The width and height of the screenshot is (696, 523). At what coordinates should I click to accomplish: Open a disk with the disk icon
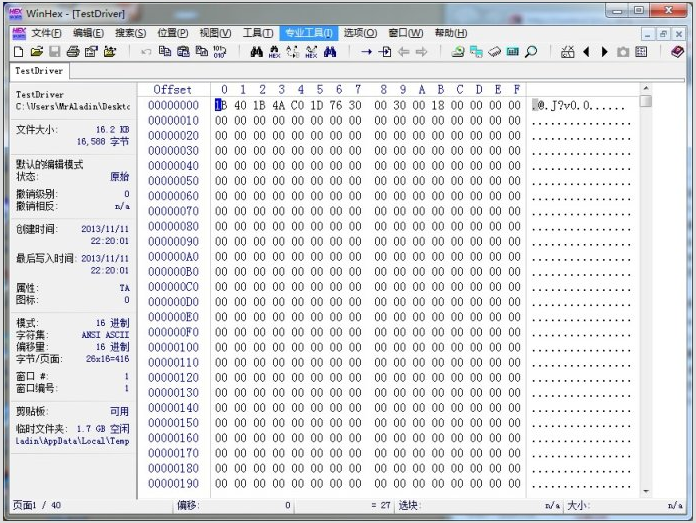click(x=458, y=52)
